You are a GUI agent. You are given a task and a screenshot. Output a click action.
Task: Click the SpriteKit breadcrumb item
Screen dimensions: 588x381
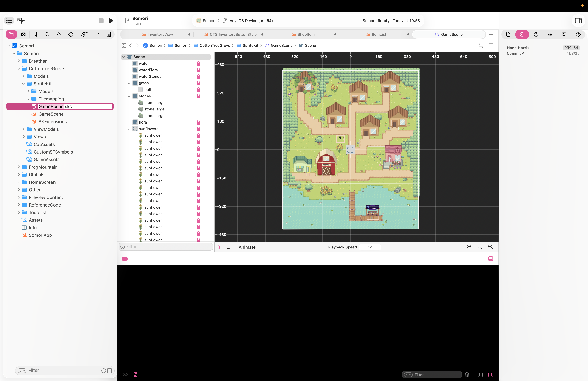click(x=250, y=45)
